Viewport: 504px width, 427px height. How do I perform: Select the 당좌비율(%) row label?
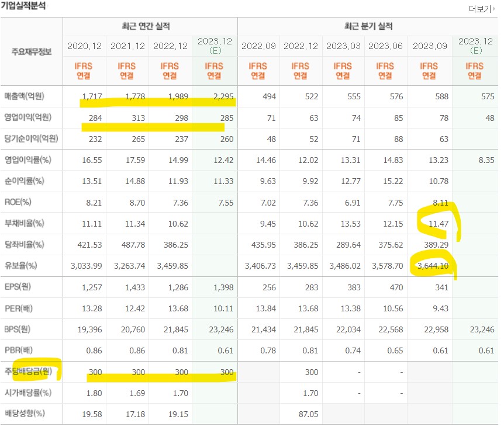tap(25, 245)
